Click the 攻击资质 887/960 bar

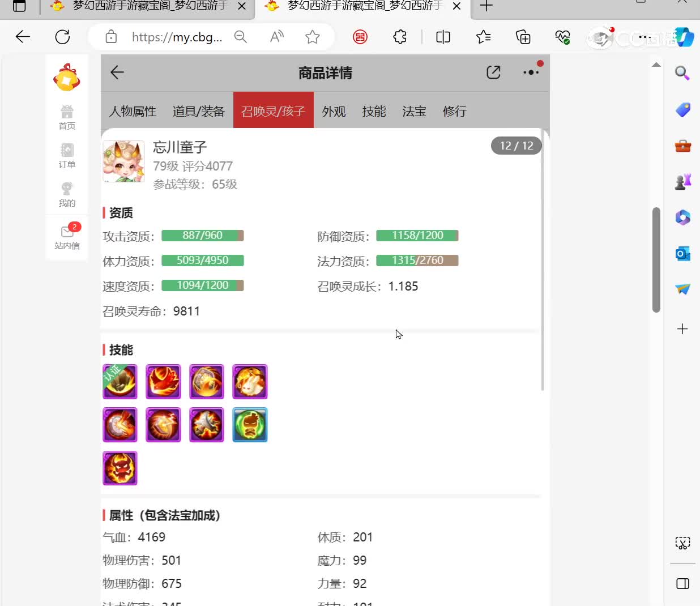(x=203, y=236)
